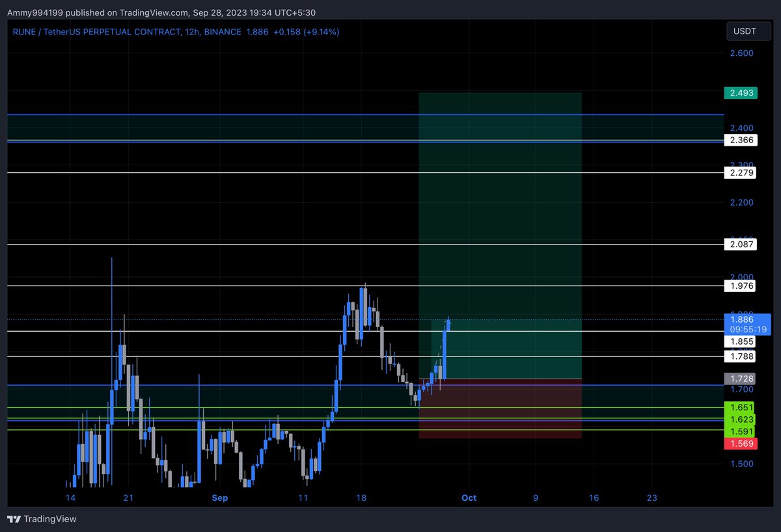Click the 14 date label on time axis
The height and width of the screenshot is (532, 781).
pyautogui.click(x=70, y=498)
